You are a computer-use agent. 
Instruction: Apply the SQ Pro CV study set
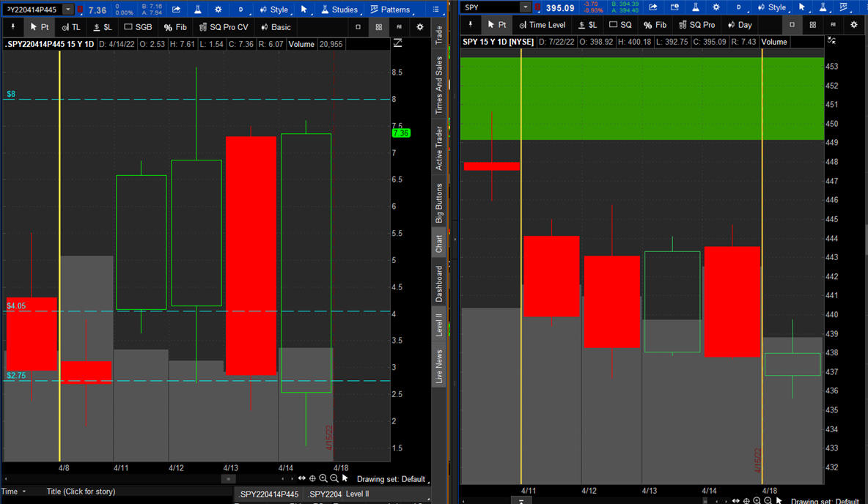[x=224, y=27]
